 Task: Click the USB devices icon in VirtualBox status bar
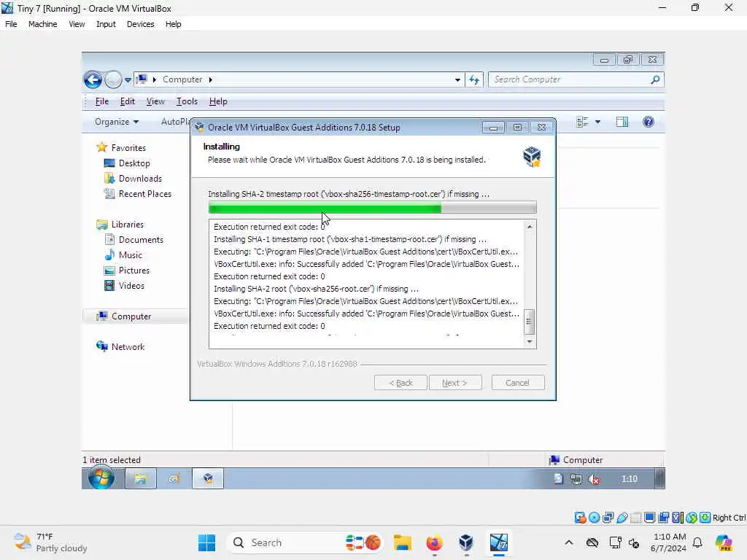622,518
